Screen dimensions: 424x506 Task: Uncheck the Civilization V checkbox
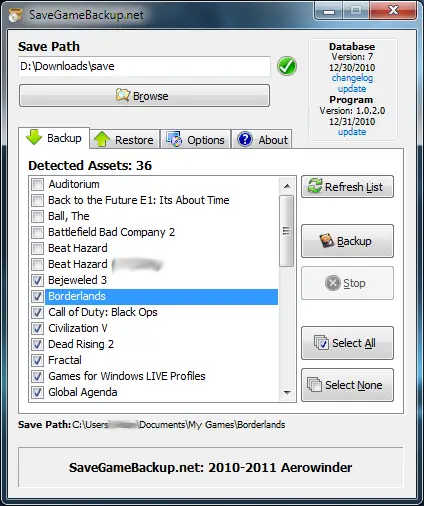pos(37,328)
